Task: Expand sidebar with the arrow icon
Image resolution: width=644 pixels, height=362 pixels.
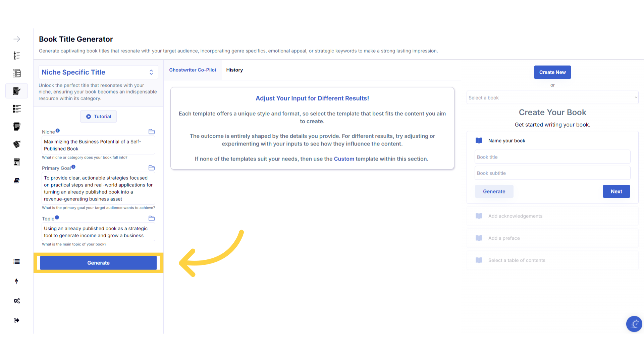Action: [16, 39]
